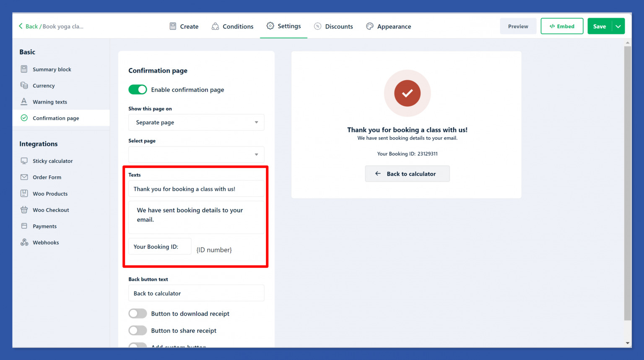
Task: Disable the Enable confirmation page toggle
Action: (x=138, y=89)
